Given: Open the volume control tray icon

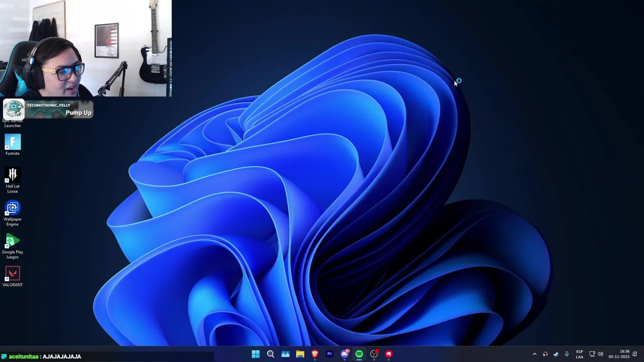Looking at the screenshot, I should point(600,354).
